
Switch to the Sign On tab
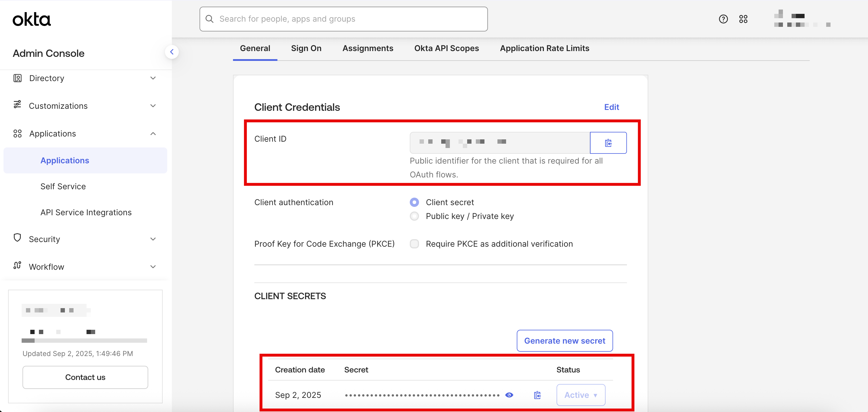[x=306, y=48]
